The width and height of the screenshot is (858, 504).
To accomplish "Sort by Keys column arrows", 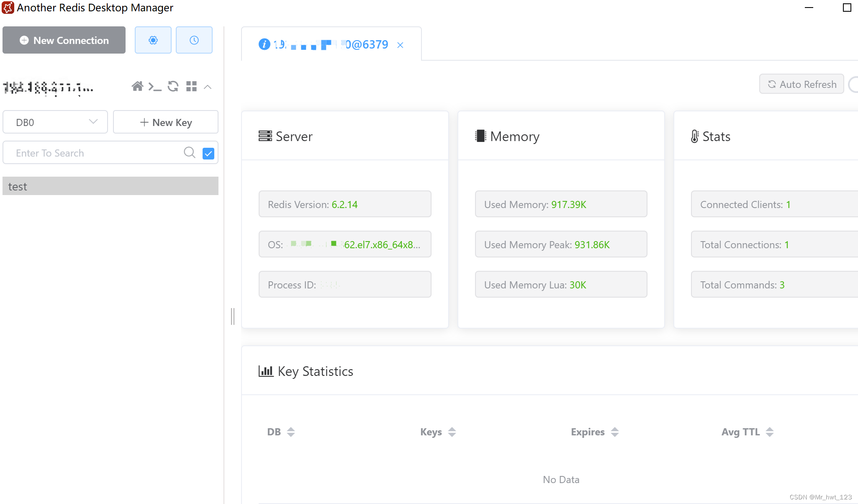I will pos(452,432).
